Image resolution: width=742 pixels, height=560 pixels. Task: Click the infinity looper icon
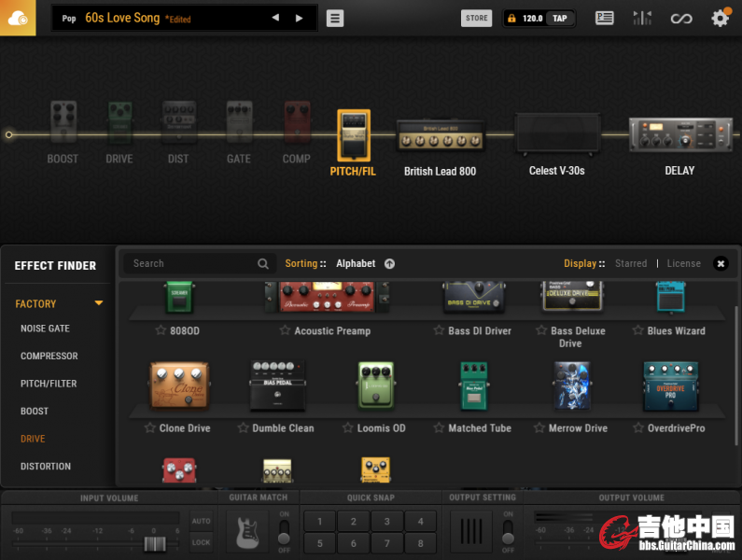click(x=682, y=18)
